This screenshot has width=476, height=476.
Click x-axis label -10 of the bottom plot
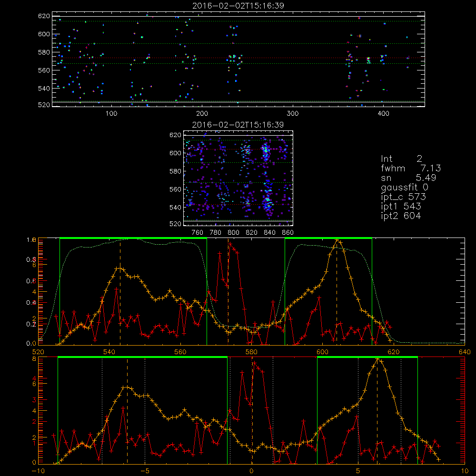[x=38, y=471]
